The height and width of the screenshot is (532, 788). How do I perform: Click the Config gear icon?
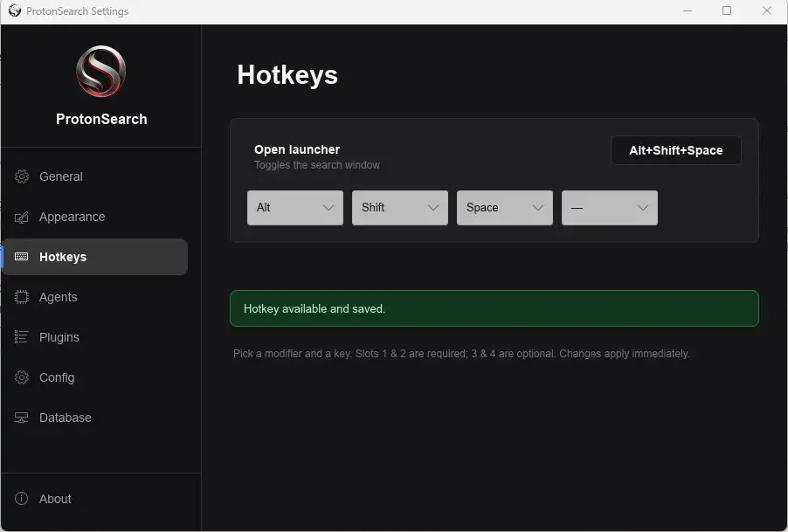coord(22,377)
